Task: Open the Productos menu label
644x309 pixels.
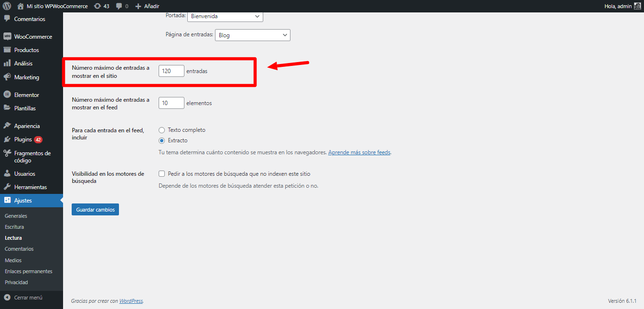Action: point(27,50)
